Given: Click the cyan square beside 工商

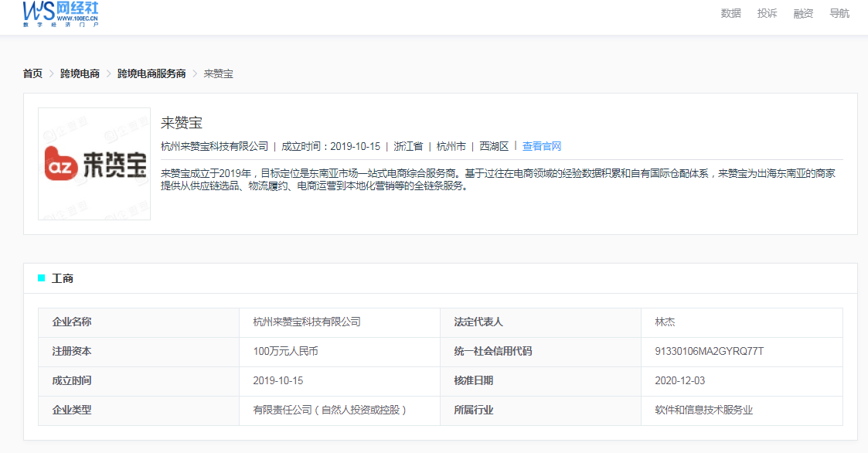Looking at the screenshot, I should coord(41,278).
